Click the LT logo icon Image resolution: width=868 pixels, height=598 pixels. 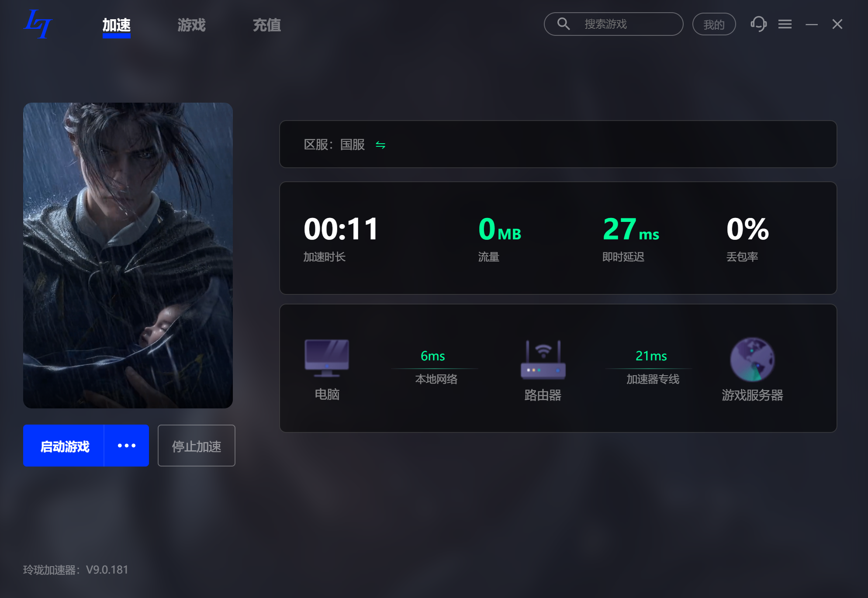click(x=38, y=24)
